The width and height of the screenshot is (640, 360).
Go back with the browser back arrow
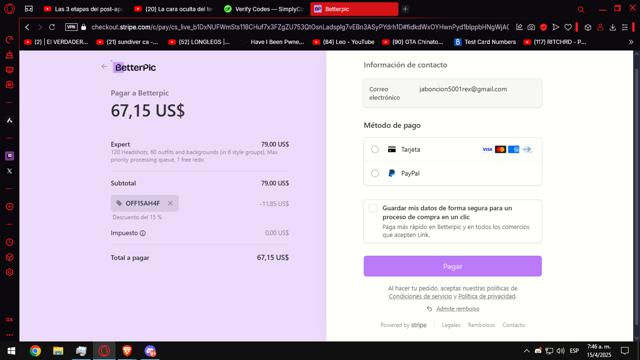27,27
